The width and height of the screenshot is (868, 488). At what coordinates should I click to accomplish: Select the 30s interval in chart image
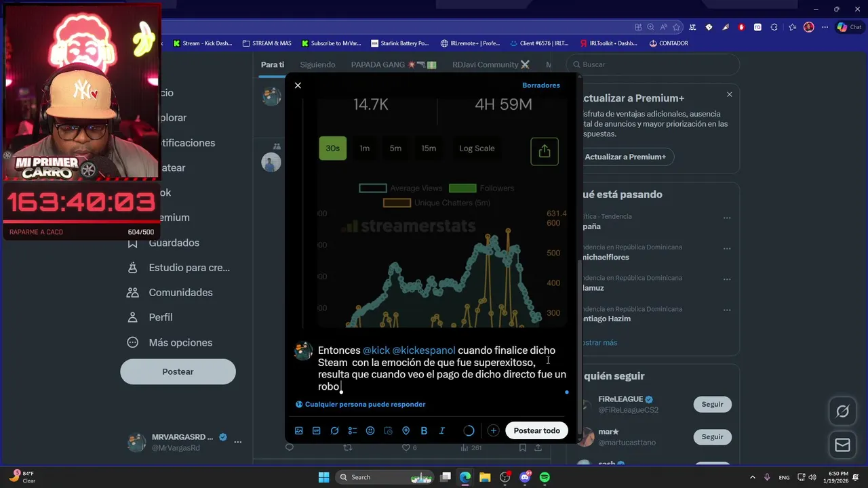tap(332, 148)
